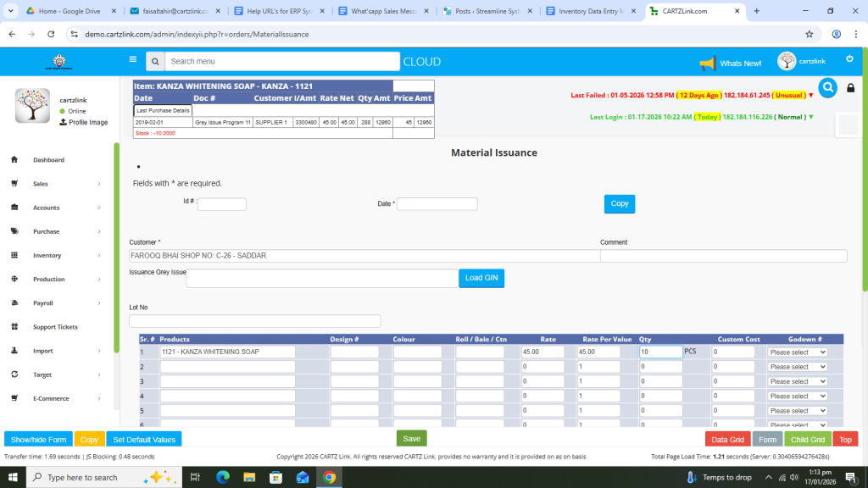Click the Load GIN button
This screenshot has height=488, width=868.
pyautogui.click(x=481, y=278)
